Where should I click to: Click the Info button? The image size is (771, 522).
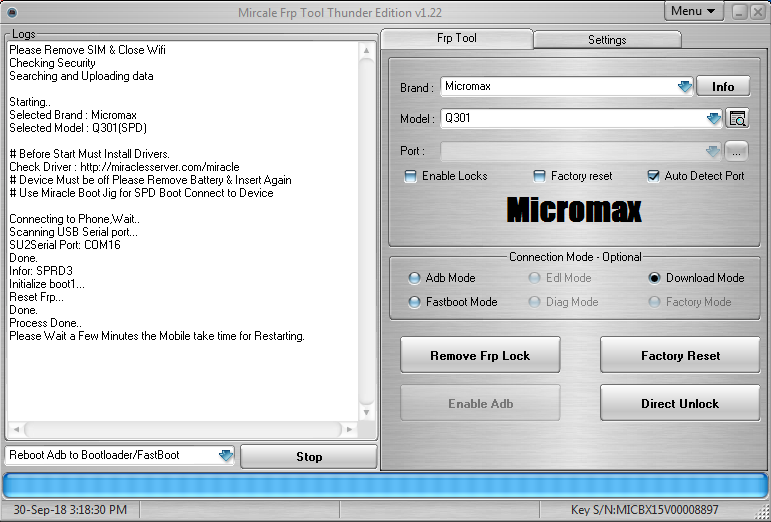723,87
